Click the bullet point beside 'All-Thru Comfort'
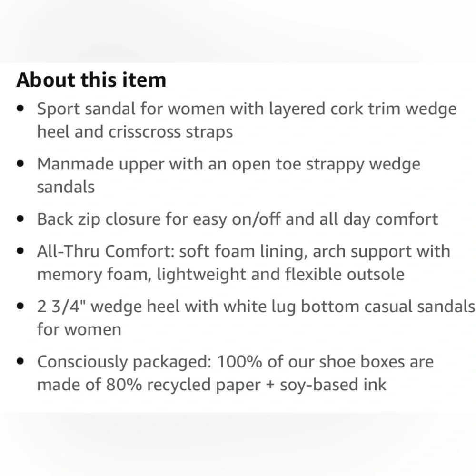Image resolution: width=476 pixels, height=476 pixels. coord(20,251)
